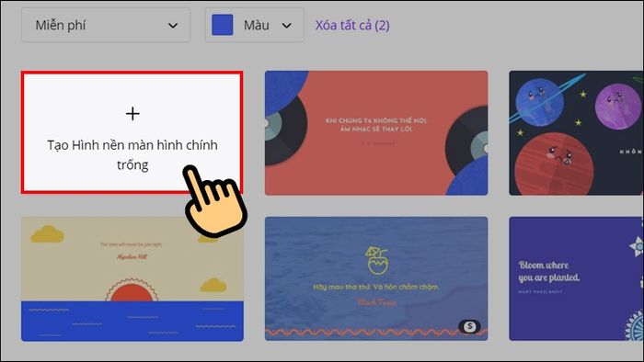Click the Xóa tất cả (2) link
Image resolution: width=644 pixels, height=362 pixels.
pyautogui.click(x=352, y=25)
